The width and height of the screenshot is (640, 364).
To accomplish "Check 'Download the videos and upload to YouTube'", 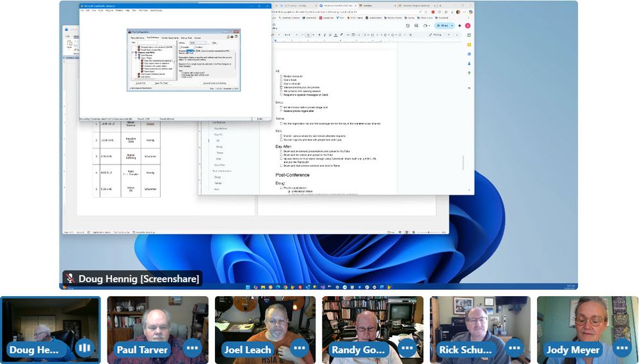I will tap(281, 155).
